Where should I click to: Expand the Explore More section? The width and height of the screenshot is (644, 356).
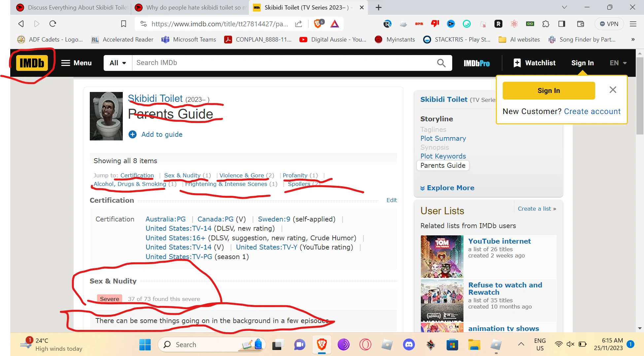pos(447,188)
